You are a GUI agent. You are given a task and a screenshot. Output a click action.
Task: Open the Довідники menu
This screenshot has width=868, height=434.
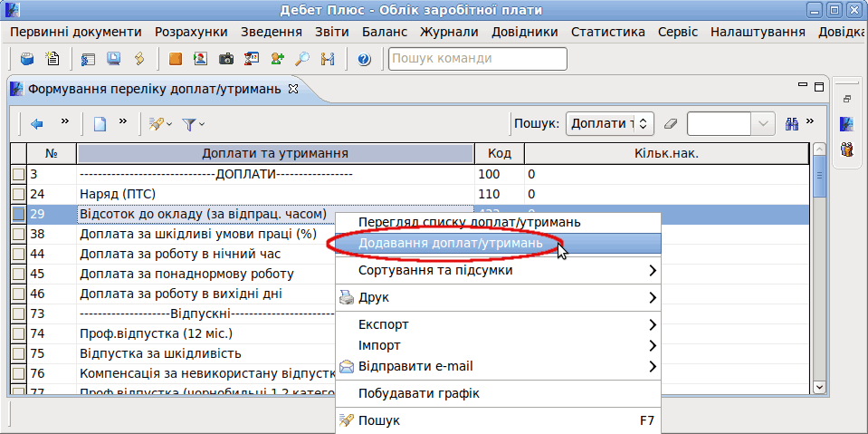tap(525, 32)
